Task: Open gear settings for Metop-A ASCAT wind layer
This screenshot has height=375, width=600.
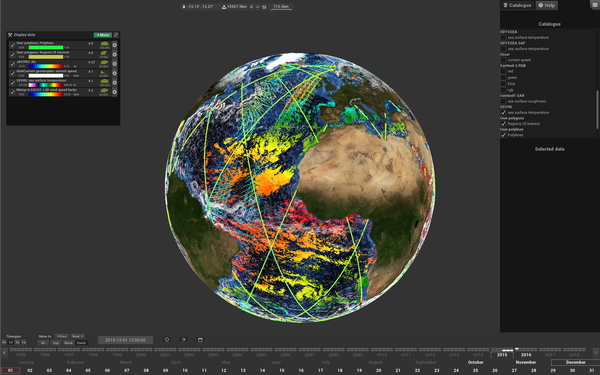Action: [114, 92]
